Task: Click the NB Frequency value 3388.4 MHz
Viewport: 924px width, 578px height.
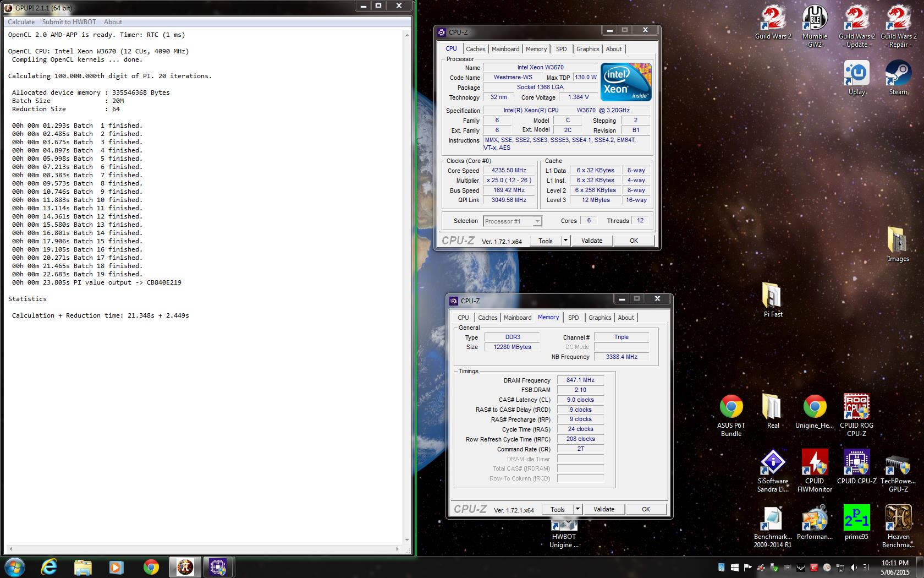Action: click(x=621, y=357)
